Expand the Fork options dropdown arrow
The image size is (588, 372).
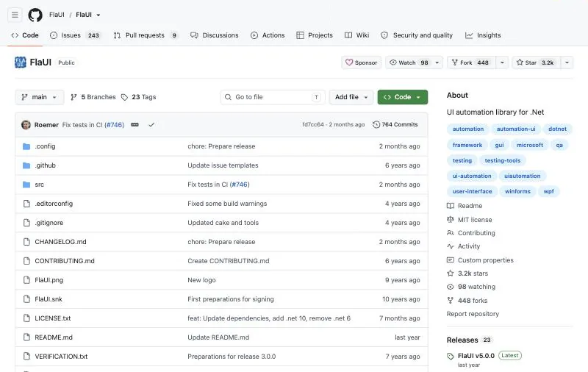pyautogui.click(x=502, y=62)
